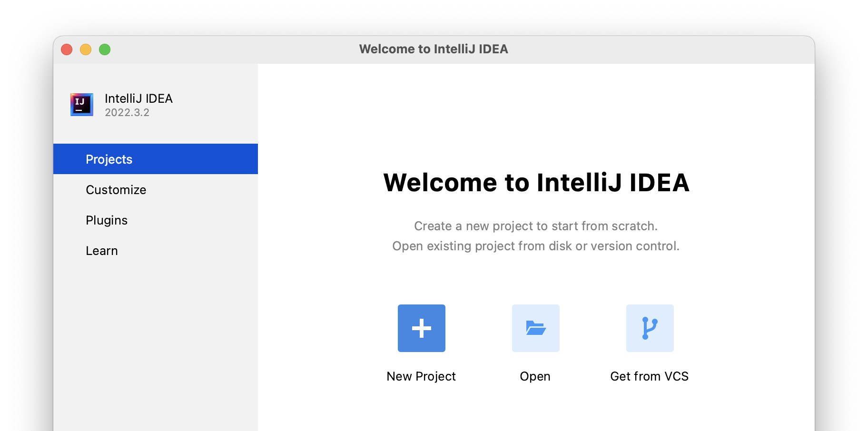The image size is (868, 431).
Task: Maximize the window with the green button
Action: tap(105, 49)
